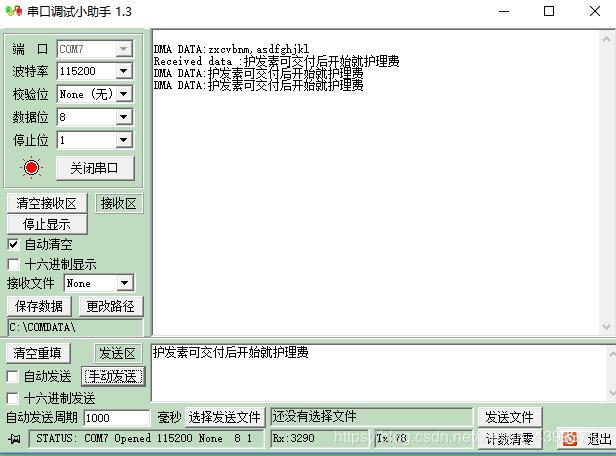Toggle the 十六进制发送 checkbox
This screenshot has width=616, height=456.
click(x=13, y=399)
